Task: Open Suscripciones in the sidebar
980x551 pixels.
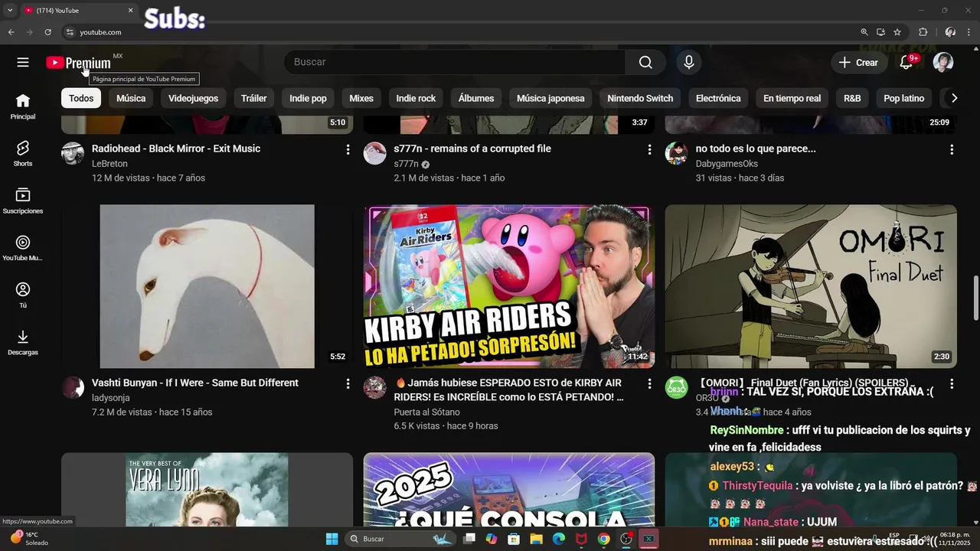Action: (23, 201)
